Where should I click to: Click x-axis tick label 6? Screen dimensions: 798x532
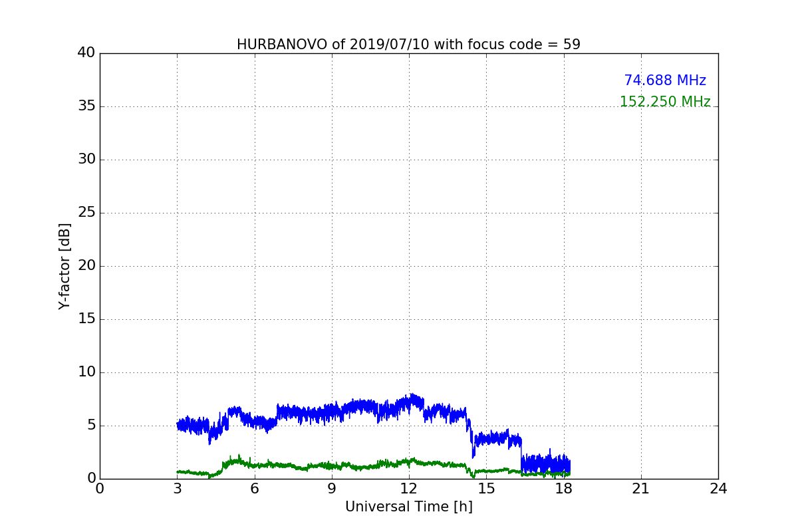(255, 488)
